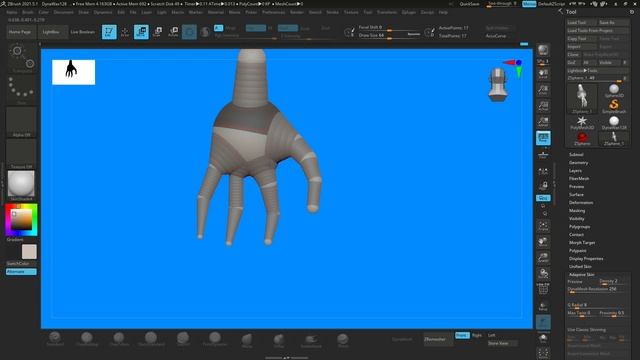Select the red ZSphere tool
This screenshot has height=360, width=640.
(x=582, y=139)
